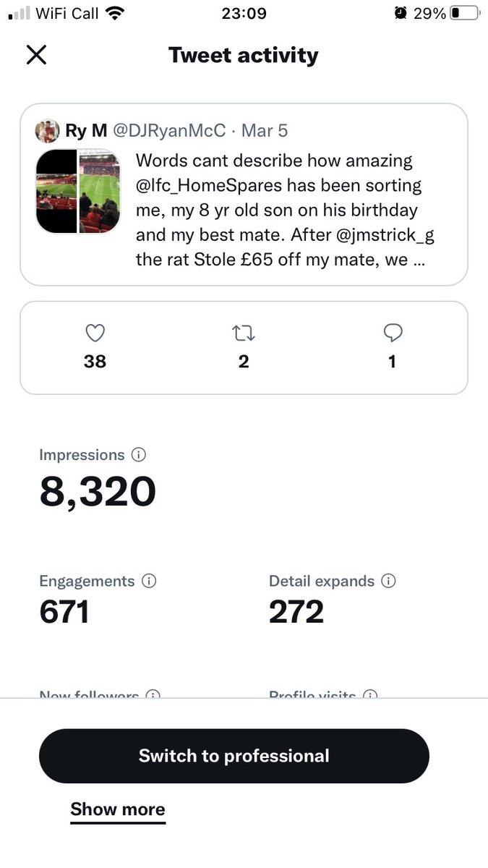Open the Detail expands info icon

tap(389, 581)
